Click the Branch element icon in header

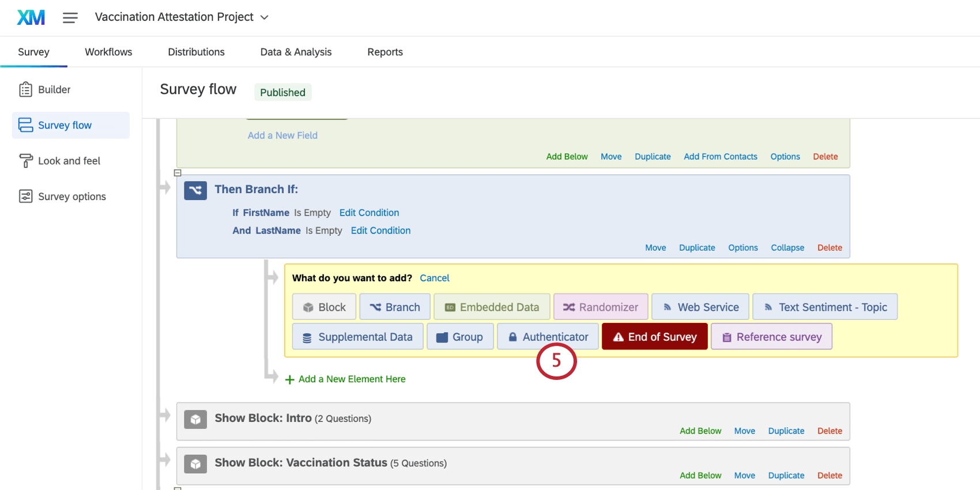click(195, 190)
